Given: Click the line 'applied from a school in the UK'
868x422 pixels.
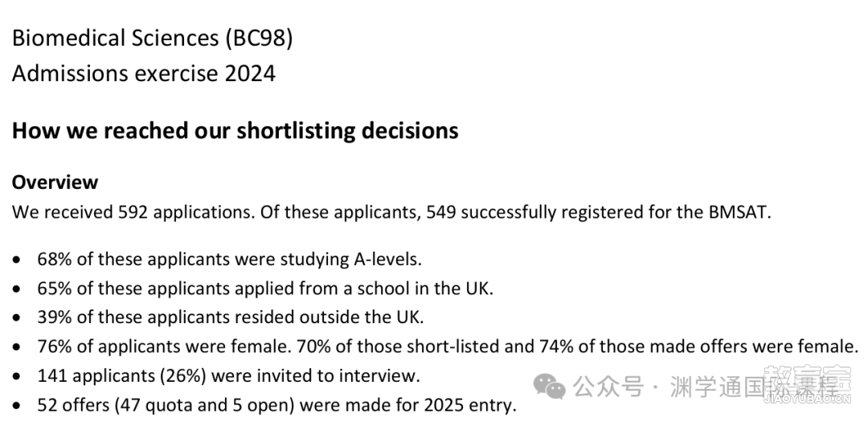Looking at the screenshot, I should (264, 289).
